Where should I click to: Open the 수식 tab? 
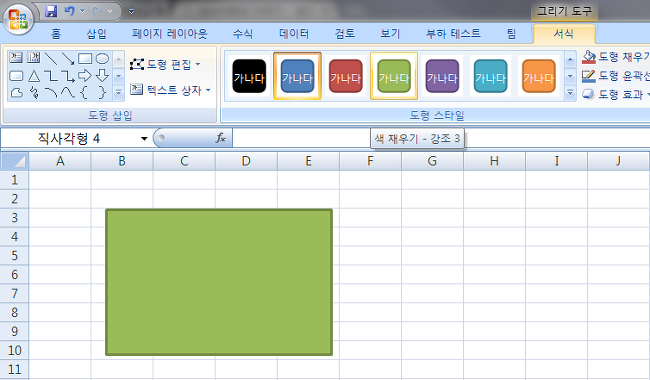[243, 34]
